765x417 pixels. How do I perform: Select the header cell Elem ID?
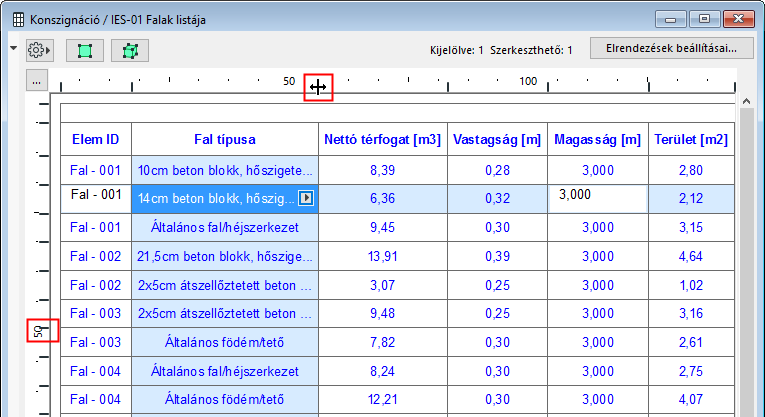tap(96, 139)
